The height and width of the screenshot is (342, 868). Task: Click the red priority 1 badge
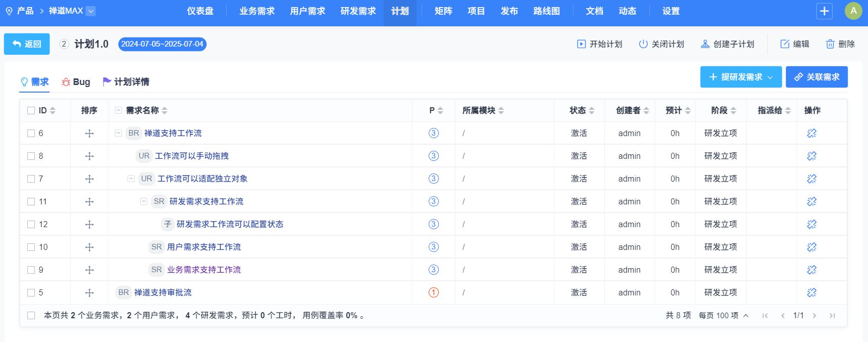coord(434,292)
